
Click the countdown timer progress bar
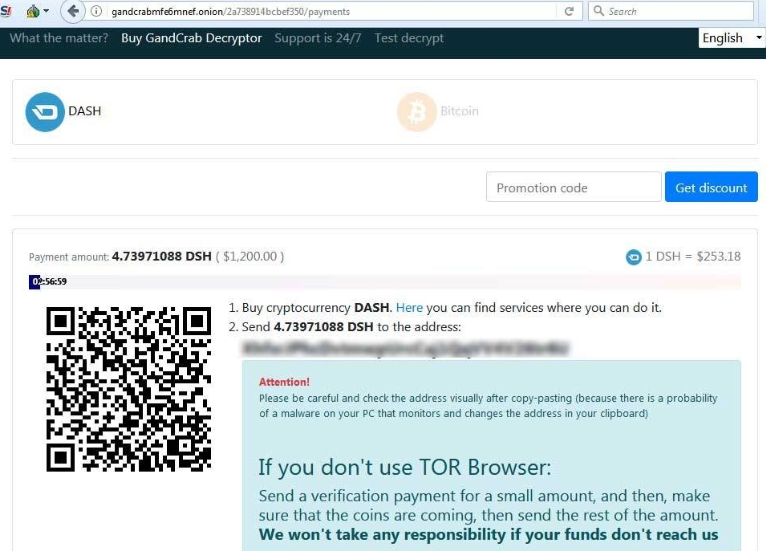point(385,282)
